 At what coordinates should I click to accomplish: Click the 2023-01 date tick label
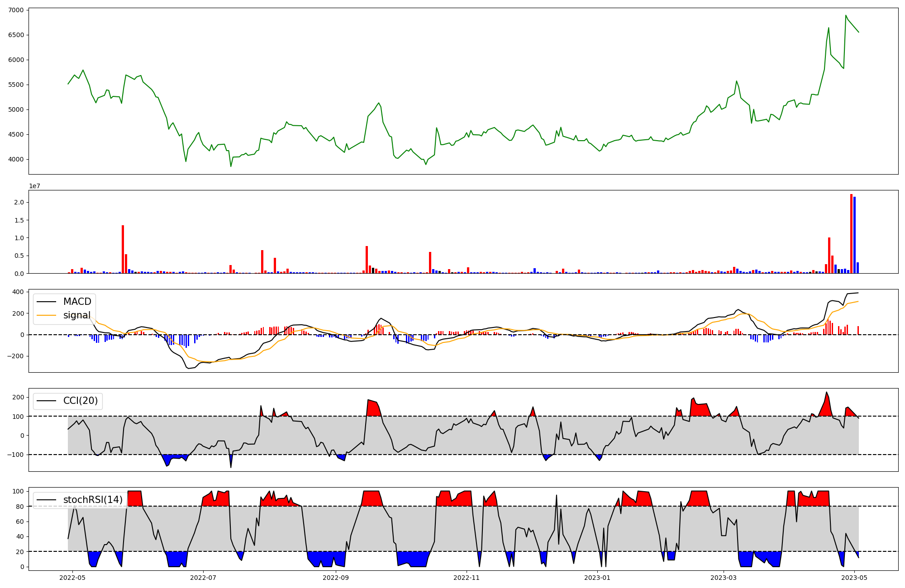pos(597,578)
